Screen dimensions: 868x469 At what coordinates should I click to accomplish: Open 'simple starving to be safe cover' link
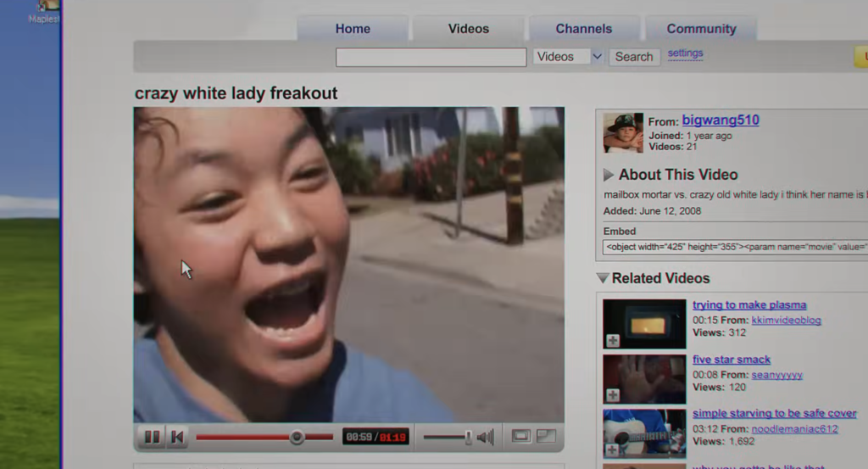coord(775,413)
